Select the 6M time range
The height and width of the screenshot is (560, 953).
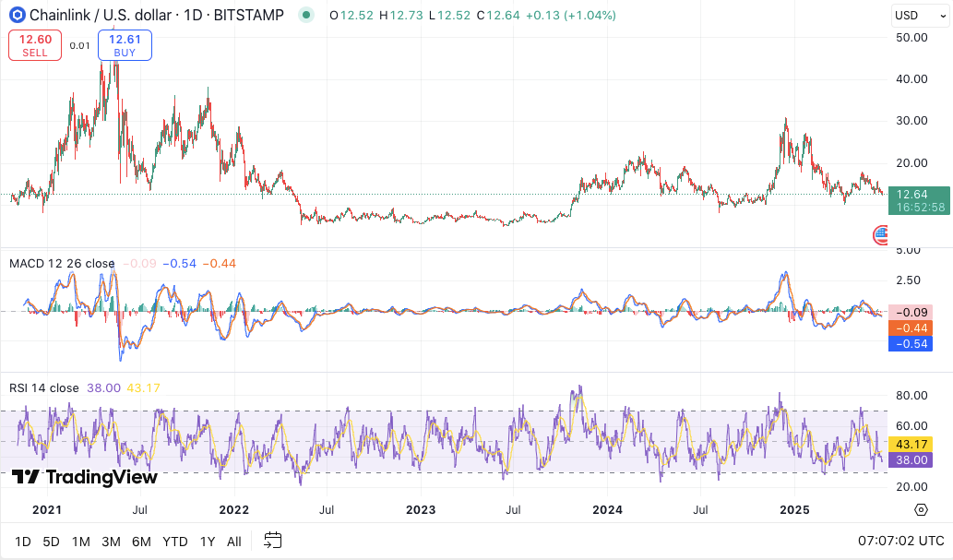pos(141,542)
